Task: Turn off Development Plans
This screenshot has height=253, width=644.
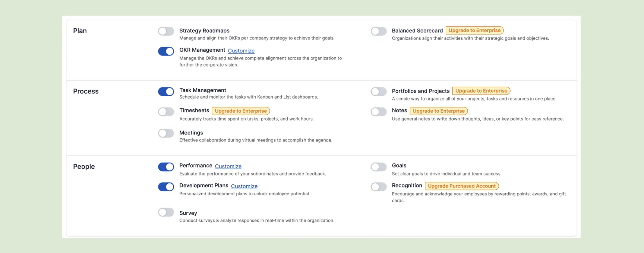Action: pyautogui.click(x=166, y=187)
